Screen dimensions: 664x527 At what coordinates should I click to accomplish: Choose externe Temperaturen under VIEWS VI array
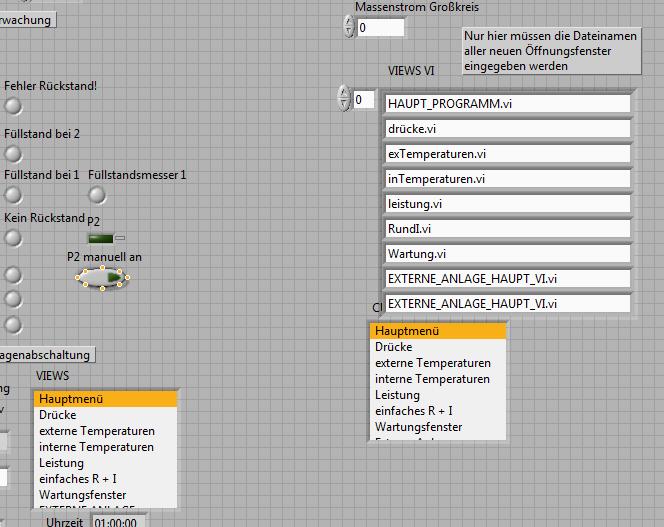pos(438,363)
